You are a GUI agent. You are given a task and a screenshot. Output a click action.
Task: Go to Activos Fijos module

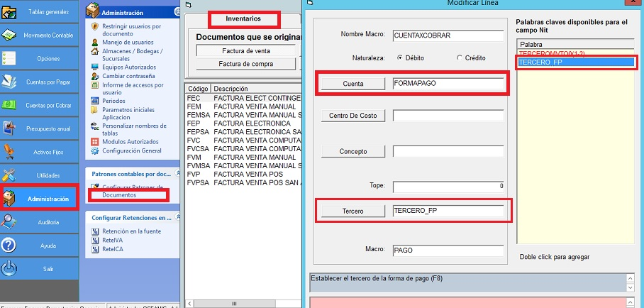click(x=39, y=152)
